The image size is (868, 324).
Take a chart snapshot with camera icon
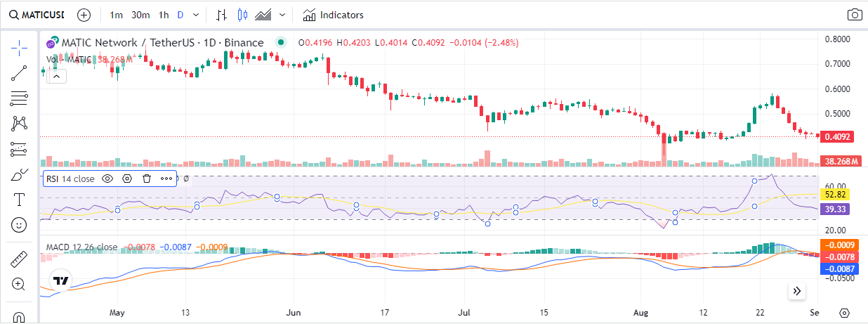[x=855, y=15]
